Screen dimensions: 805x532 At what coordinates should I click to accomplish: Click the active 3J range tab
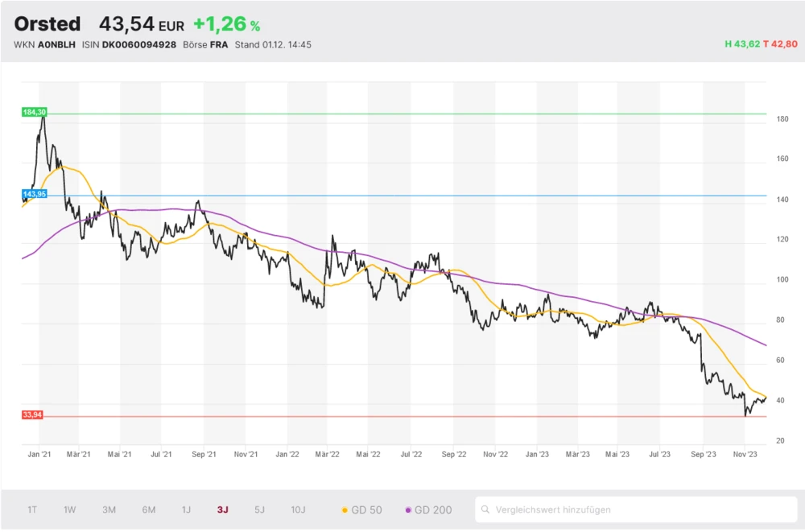point(222,509)
